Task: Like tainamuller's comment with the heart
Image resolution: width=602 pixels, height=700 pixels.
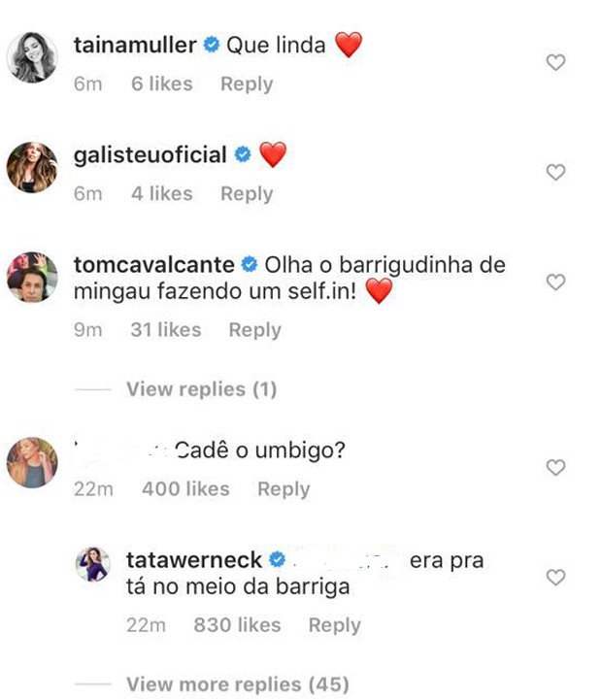Action: (555, 62)
